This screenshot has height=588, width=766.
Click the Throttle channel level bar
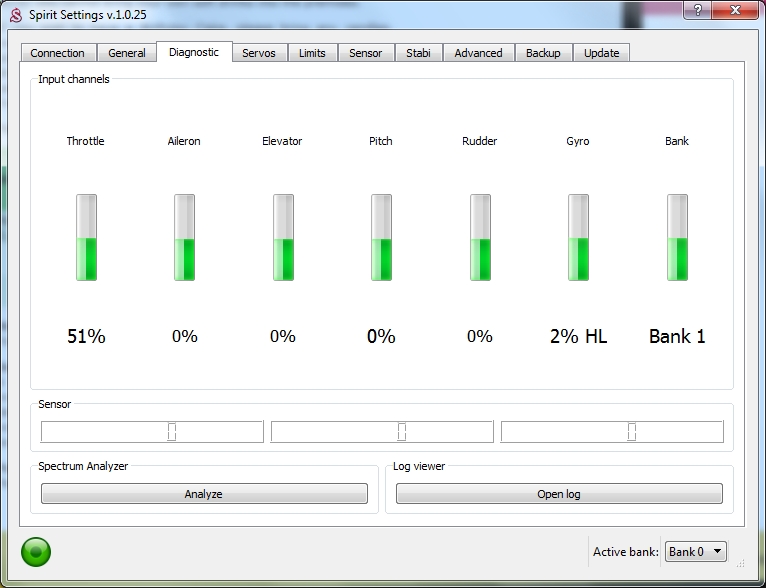point(86,238)
